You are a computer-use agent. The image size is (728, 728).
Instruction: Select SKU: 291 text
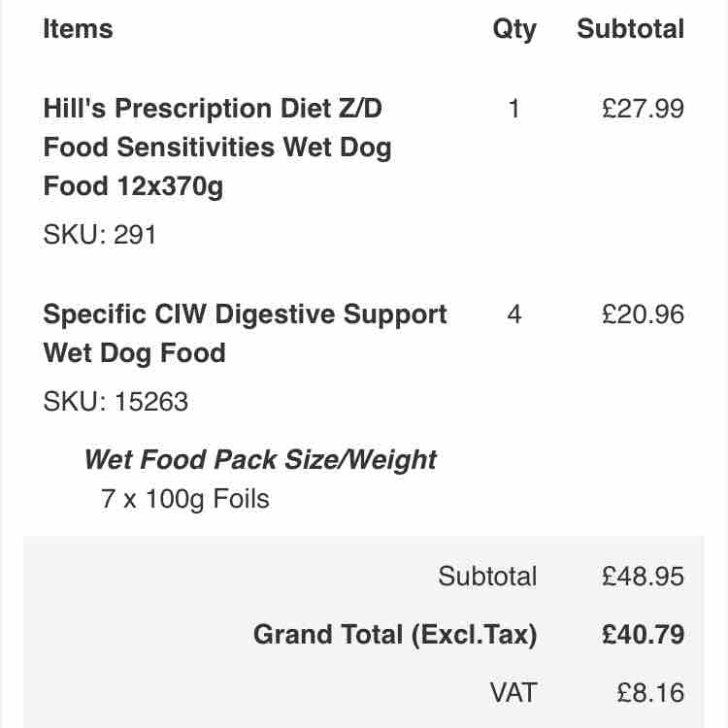click(x=100, y=234)
